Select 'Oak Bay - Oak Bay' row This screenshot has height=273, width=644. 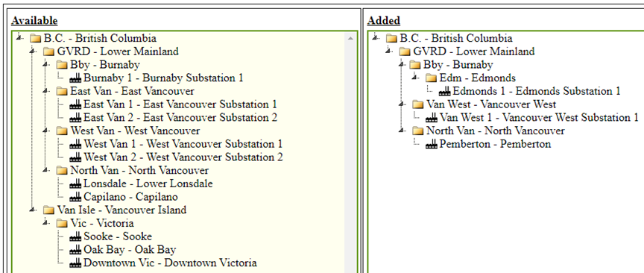pos(130,250)
